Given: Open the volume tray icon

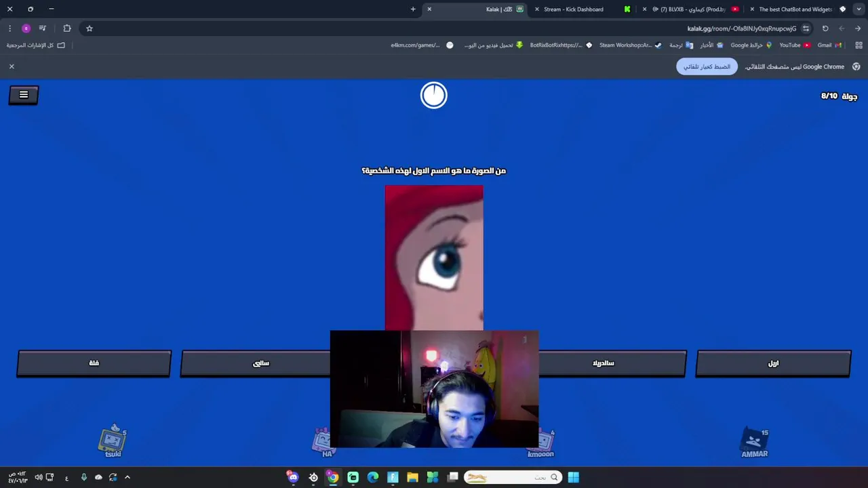Looking at the screenshot, I should click(39, 477).
